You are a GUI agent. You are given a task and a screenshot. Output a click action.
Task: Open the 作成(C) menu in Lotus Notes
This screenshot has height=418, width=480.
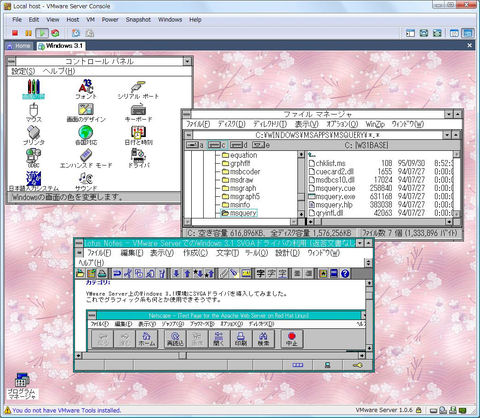tap(195, 253)
